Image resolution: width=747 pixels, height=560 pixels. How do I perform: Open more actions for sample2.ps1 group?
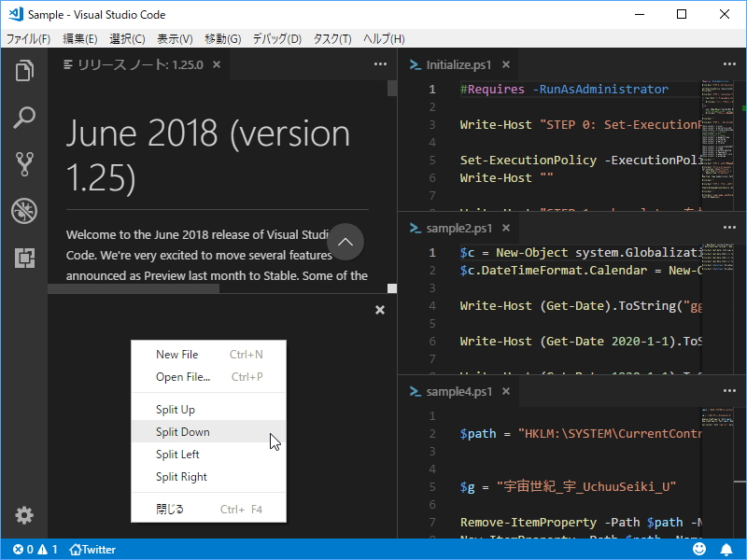729,228
